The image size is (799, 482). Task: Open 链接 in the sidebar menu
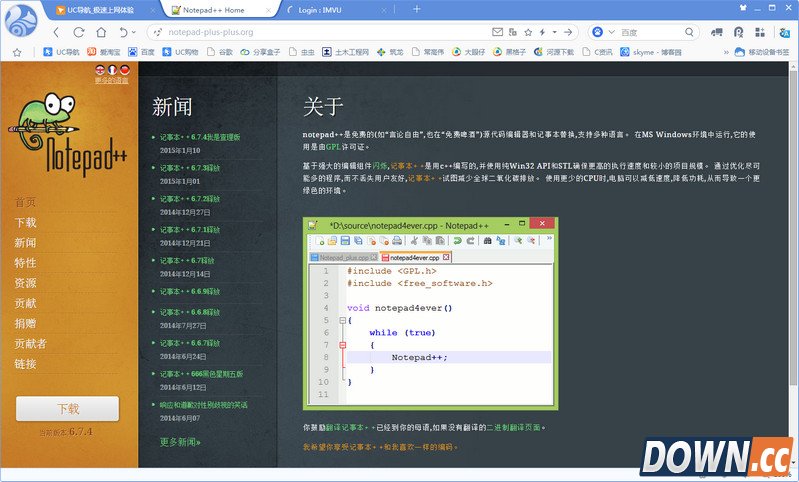(x=25, y=364)
